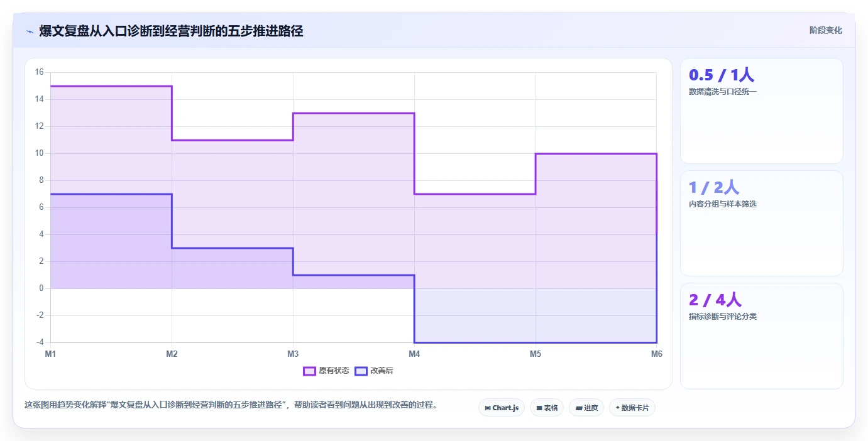Click the blue 改善后 legend swatch
868x441 pixels.
pos(361,371)
